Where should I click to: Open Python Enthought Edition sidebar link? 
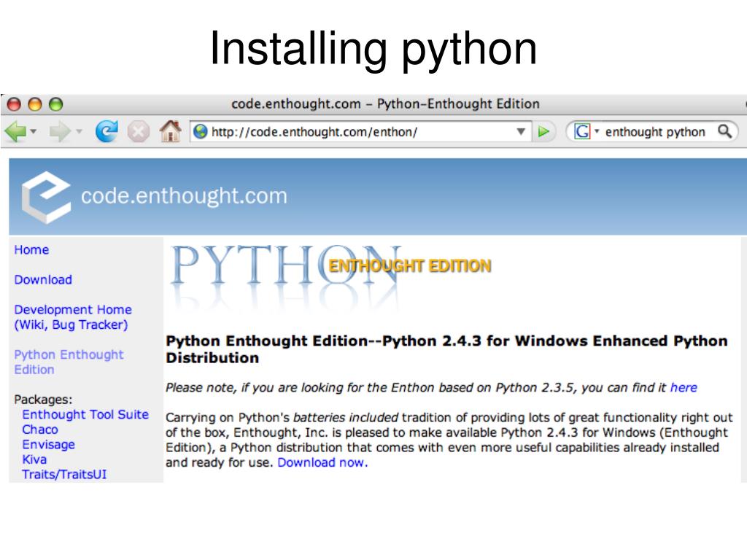pos(69,362)
